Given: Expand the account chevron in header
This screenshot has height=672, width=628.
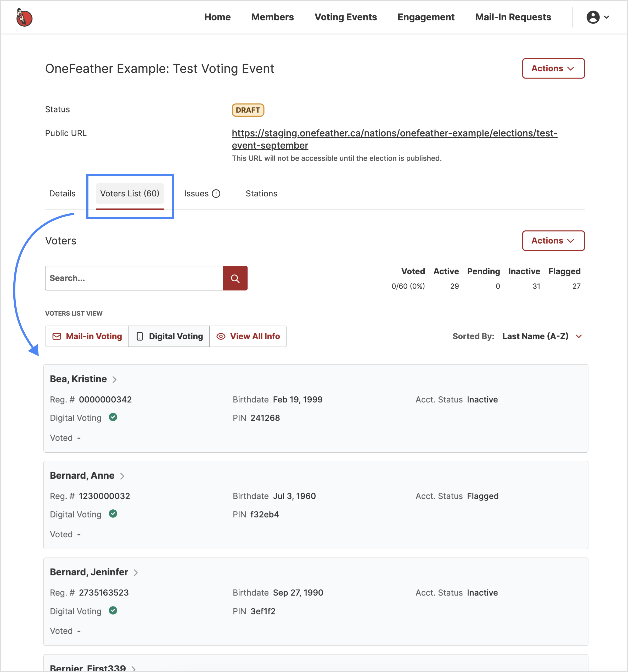Looking at the screenshot, I should pos(607,17).
